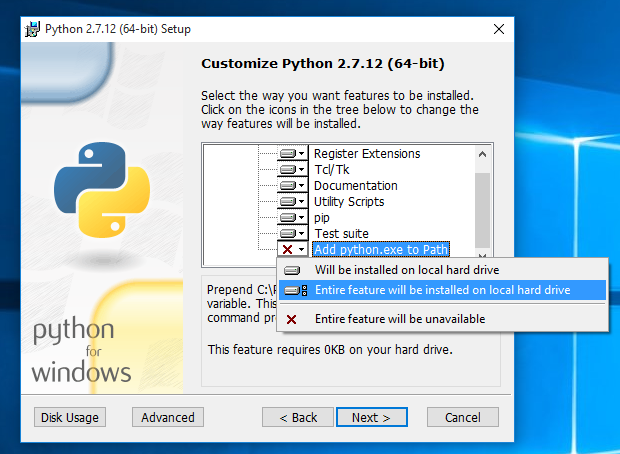620x454 pixels.
Task: Select the Test suite tree item
Action: (x=341, y=233)
